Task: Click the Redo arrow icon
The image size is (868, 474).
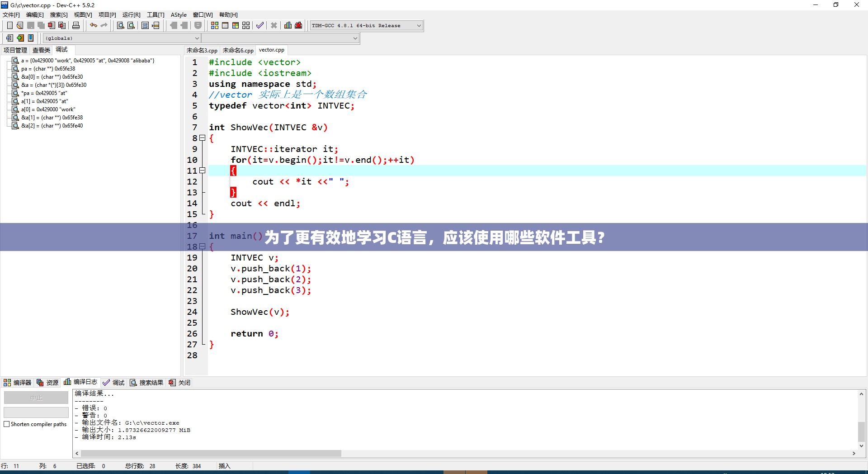Action: [104, 26]
